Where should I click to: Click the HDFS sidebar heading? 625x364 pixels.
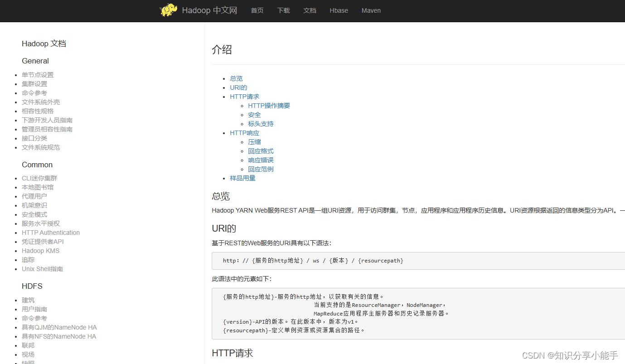[32, 286]
